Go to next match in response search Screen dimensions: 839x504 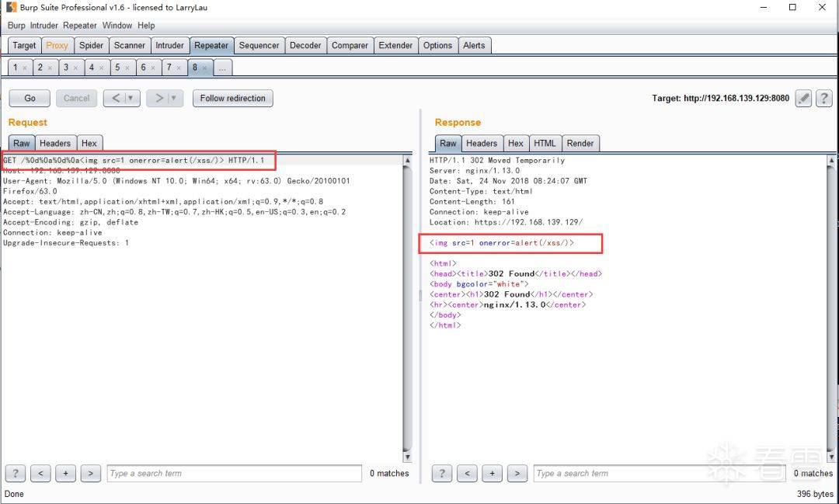click(x=517, y=474)
